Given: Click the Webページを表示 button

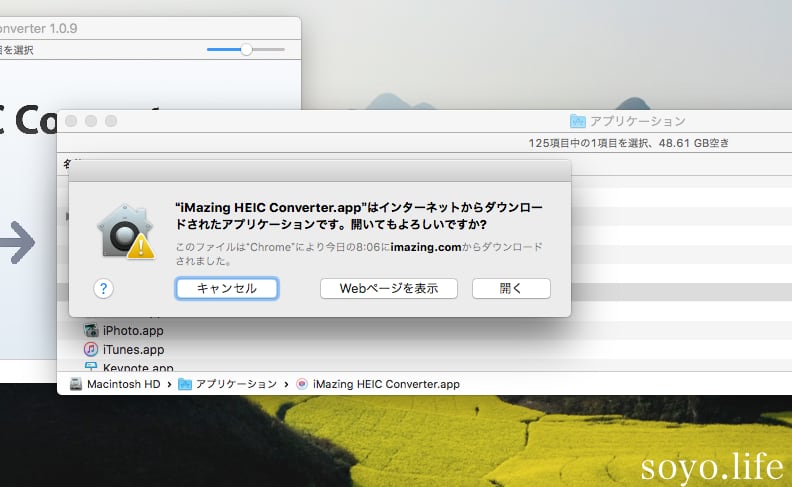Looking at the screenshot, I should click(389, 288).
